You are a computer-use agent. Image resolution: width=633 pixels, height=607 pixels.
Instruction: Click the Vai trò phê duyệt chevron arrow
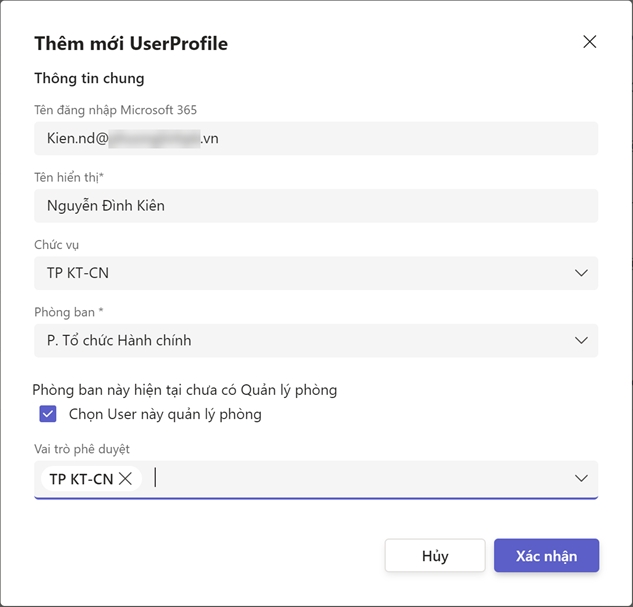pos(581,478)
